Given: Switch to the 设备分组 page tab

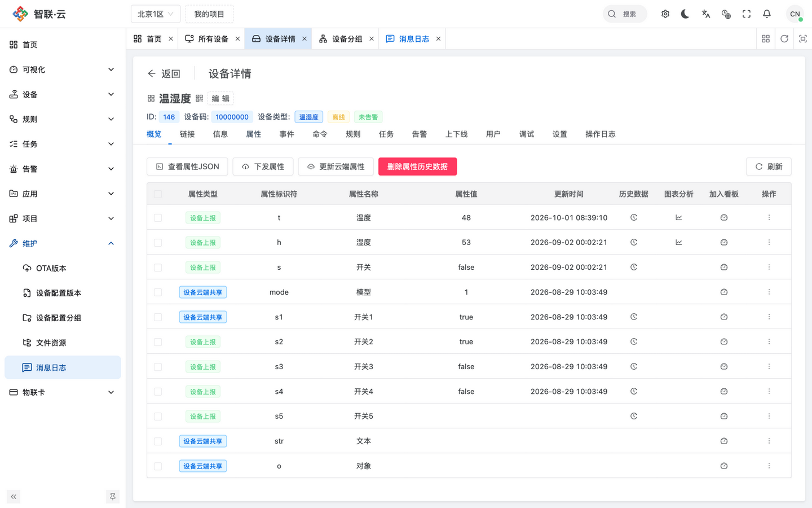Looking at the screenshot, I should tap(347, 39).
